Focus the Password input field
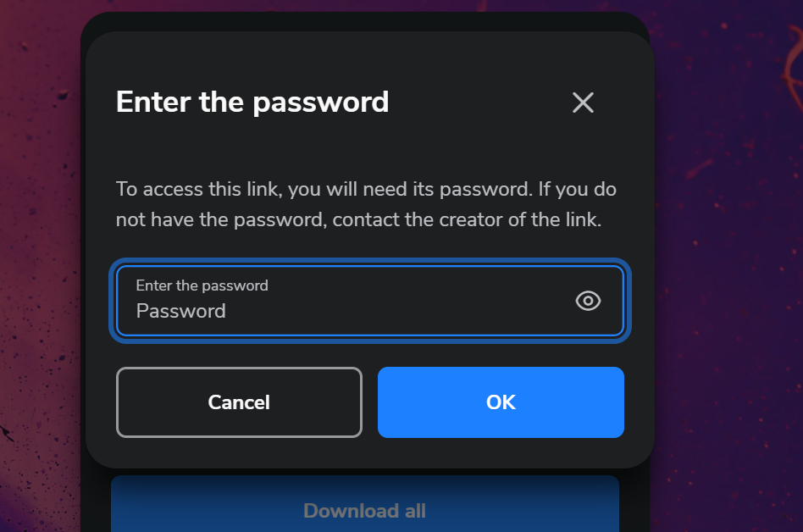 pos(370,301)
